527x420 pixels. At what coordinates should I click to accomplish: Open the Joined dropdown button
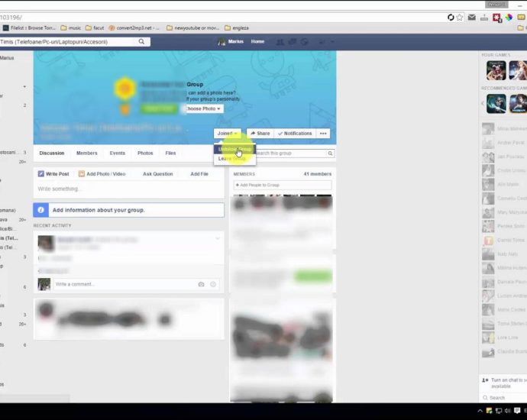click(228, 134)
